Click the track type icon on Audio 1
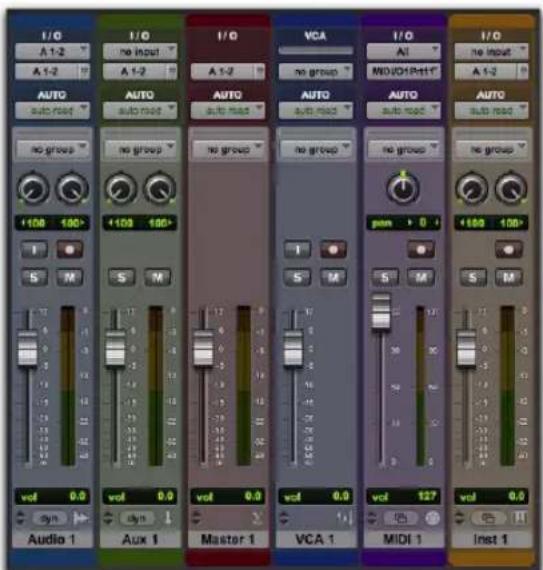The image size is (543, 570). (x=80, y=518)
